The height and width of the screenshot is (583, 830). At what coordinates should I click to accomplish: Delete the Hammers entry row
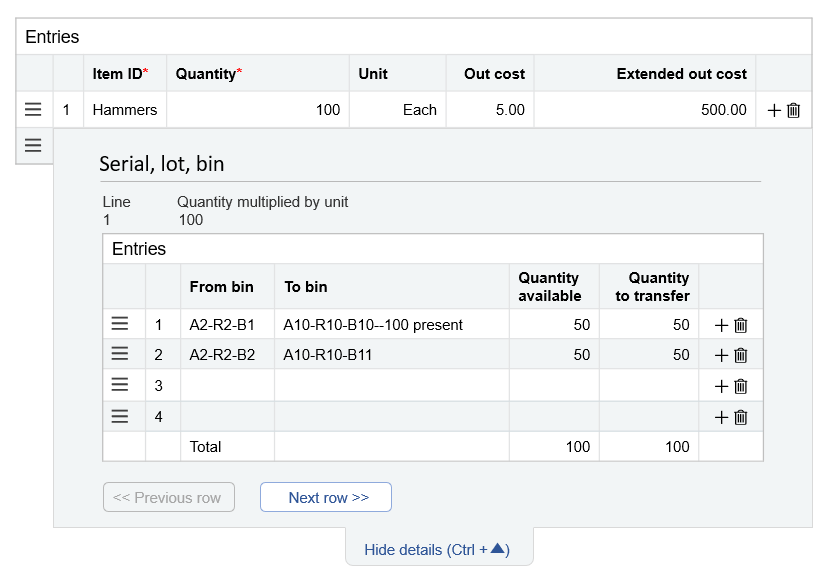click(794, 110)
